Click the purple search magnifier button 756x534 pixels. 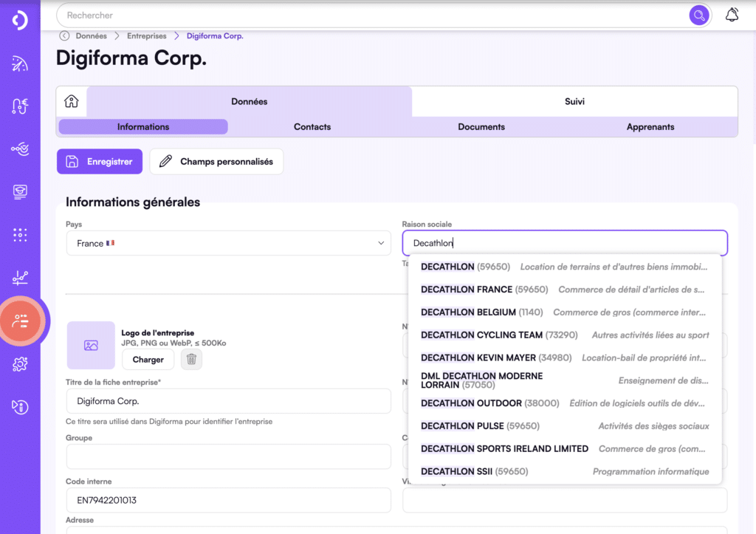[x=698, y=16]
